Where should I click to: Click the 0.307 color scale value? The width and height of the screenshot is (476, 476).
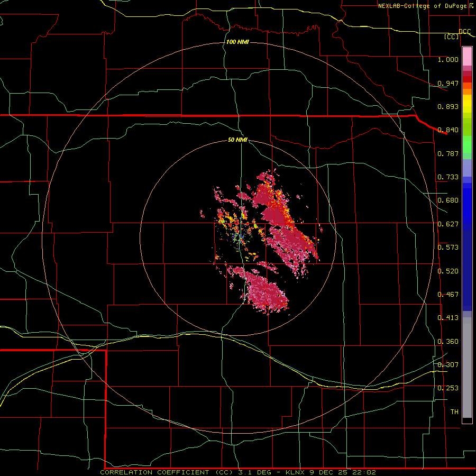pyautogui.click(x=448, y=364)
